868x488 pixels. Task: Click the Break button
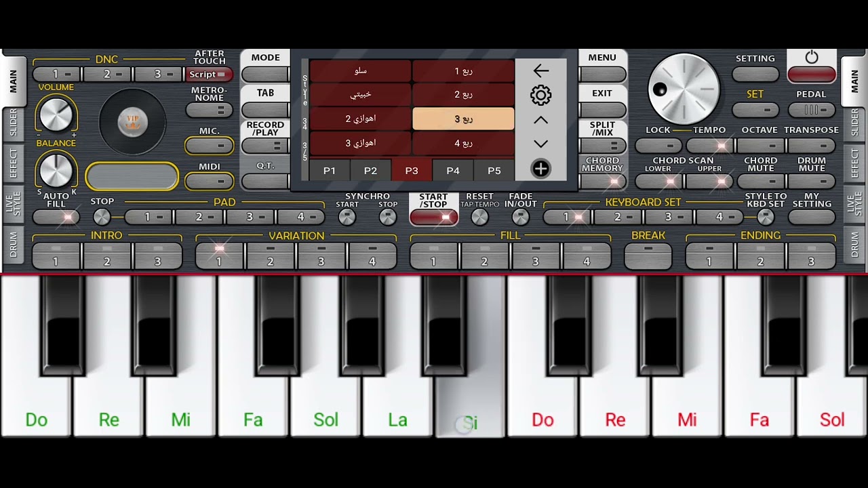[x=648, y=256]
